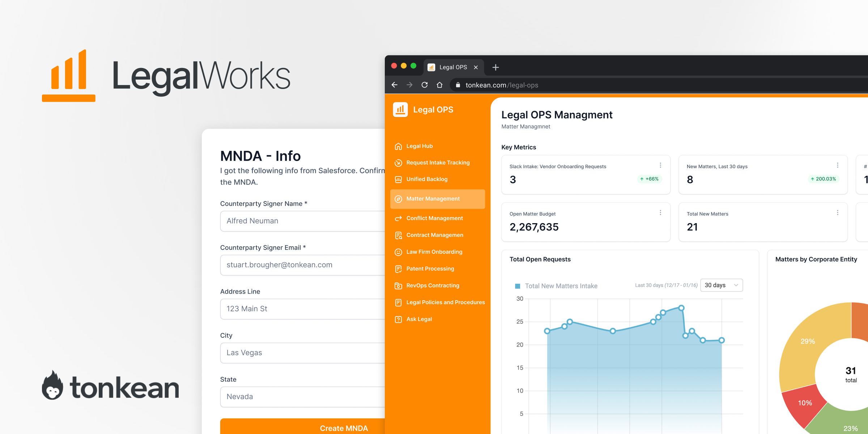Switch to the Legal OPS browser tab
868x434 pixels.
(453, 67)
